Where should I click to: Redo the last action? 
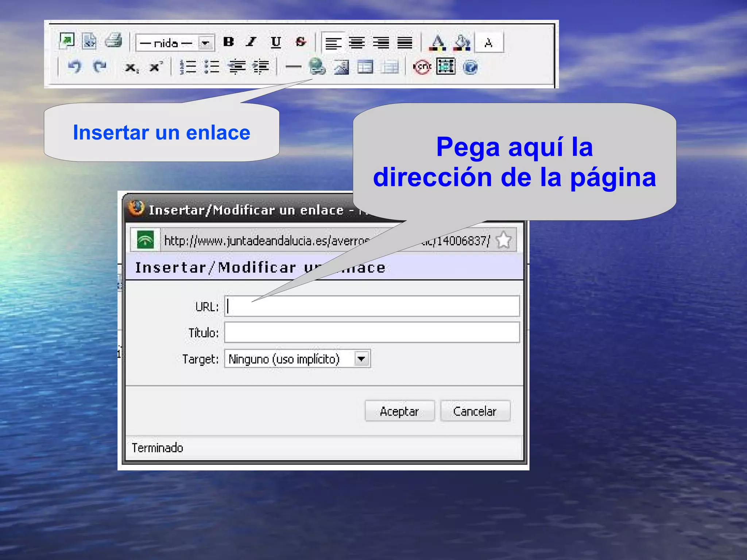(99, 67)
